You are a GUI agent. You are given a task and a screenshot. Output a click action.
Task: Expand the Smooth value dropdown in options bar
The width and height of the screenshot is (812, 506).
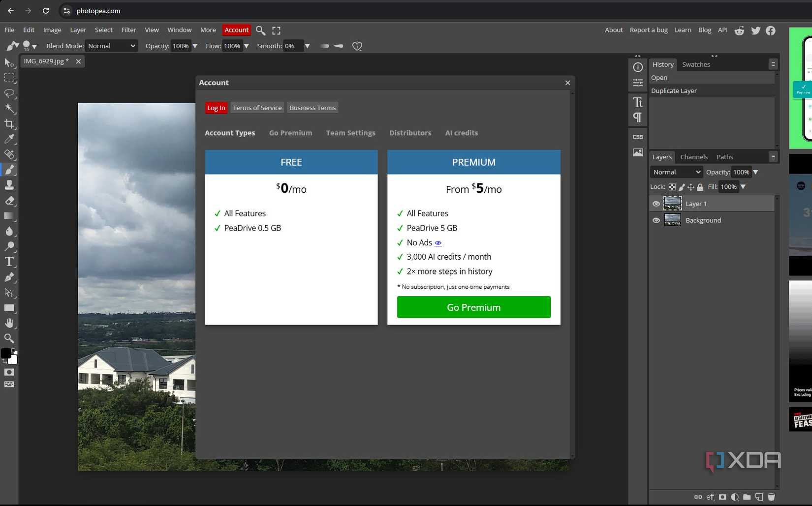pos(307,46)
